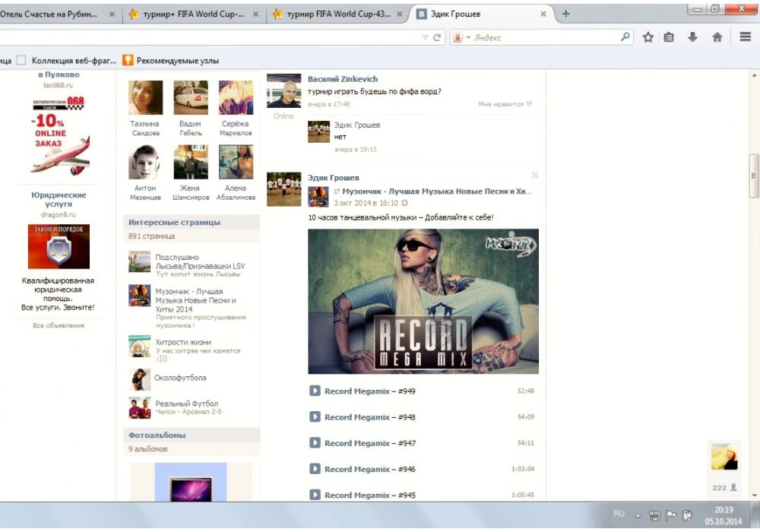Switch to the Отель Счастье на Рубин tab
The height and width of the screenshot is (532, 760).
click(x=53, y=14)
